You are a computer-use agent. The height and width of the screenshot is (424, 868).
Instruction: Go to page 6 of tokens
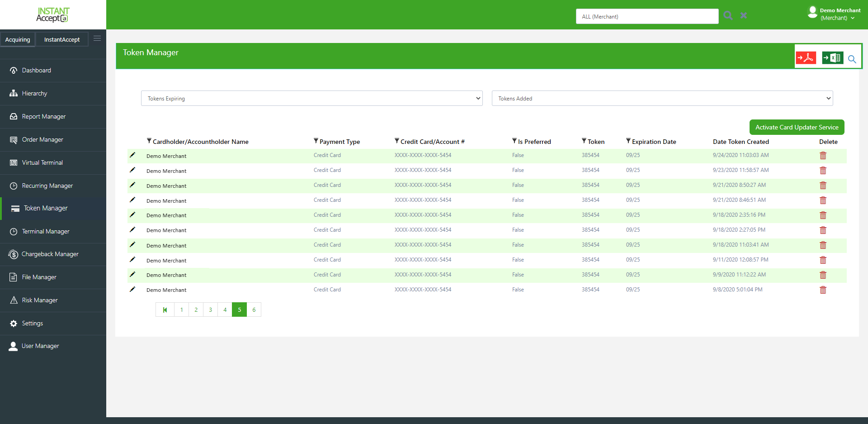tap(254, 310)
